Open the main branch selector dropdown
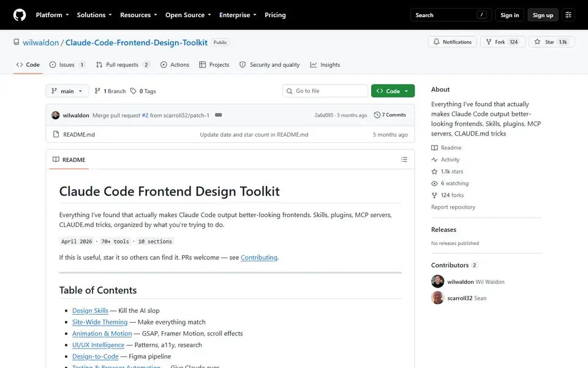The width and height of the screenshot is (588, 368). click(x=67, y=91)
